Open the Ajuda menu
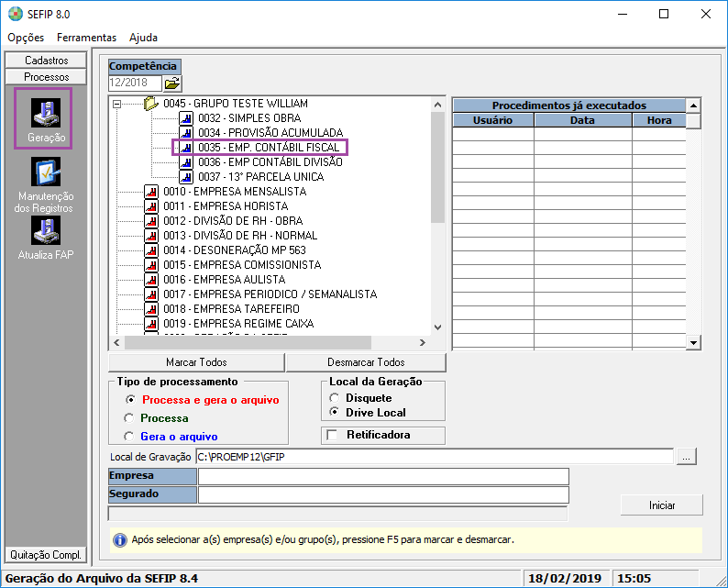The height and width of the screenshot is (588, 728). point(143,38)
